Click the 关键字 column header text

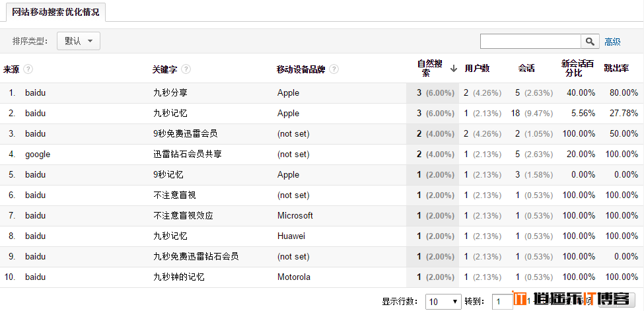[164, 69]
